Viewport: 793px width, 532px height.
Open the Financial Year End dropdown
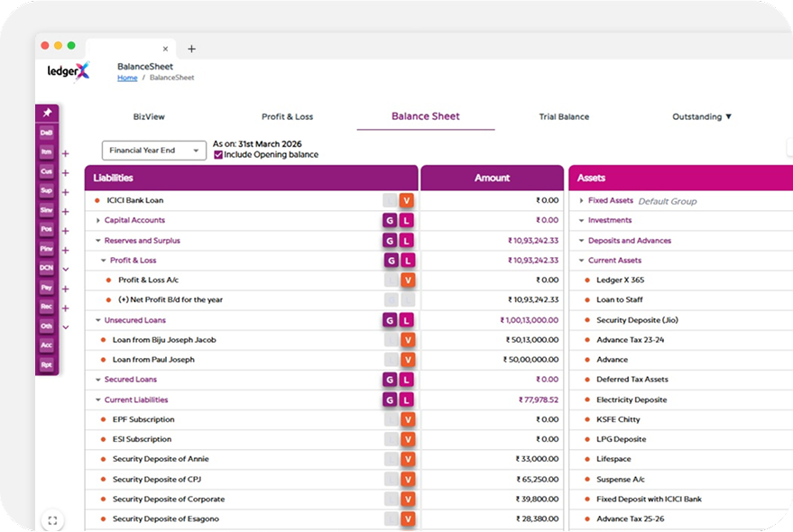(x=153, y=151)
